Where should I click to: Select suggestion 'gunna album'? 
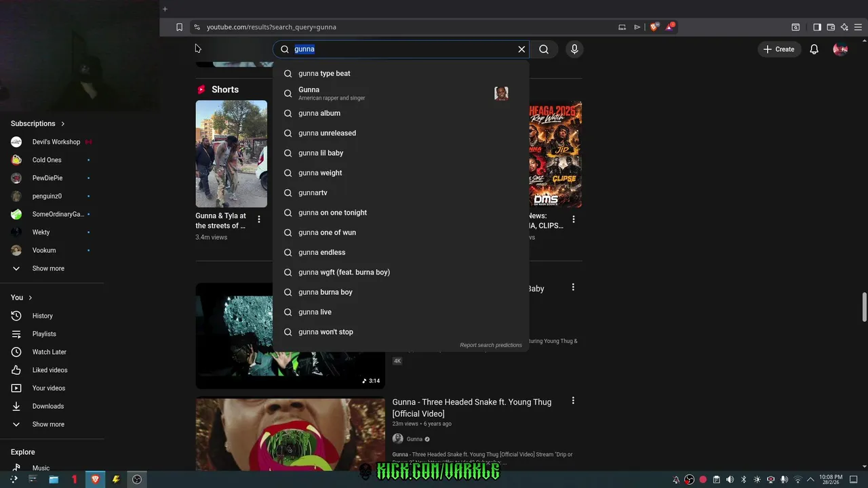coord(401,113)
